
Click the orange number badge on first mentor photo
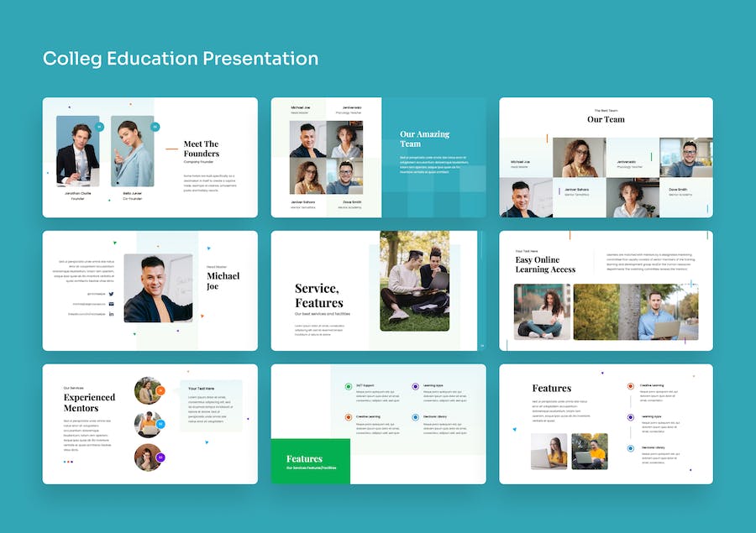[x=160, y=391]
